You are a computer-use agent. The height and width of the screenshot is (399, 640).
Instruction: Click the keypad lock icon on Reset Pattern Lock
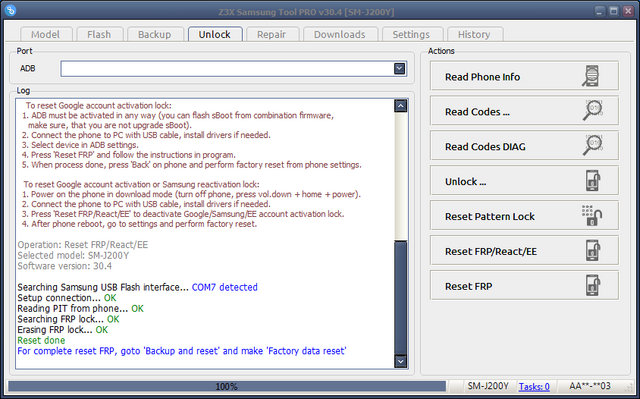(x=592, y=215)
